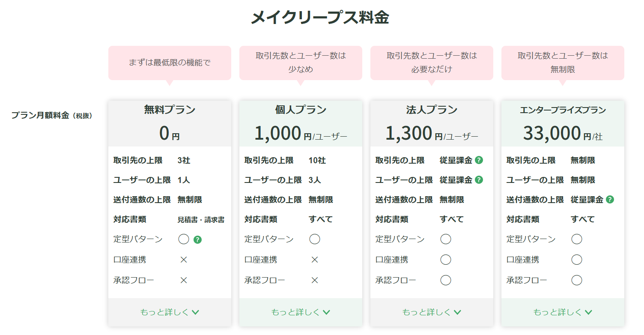This screenshot has width=644, height=335.
Task: Click the 承認フロー cross mark in 個人プラン
Action: click(315, 280)
